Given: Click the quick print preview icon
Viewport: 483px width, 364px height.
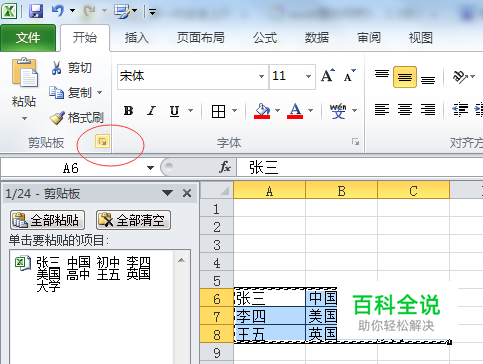Looking at the screenshot, I should (x=122, y=11).
